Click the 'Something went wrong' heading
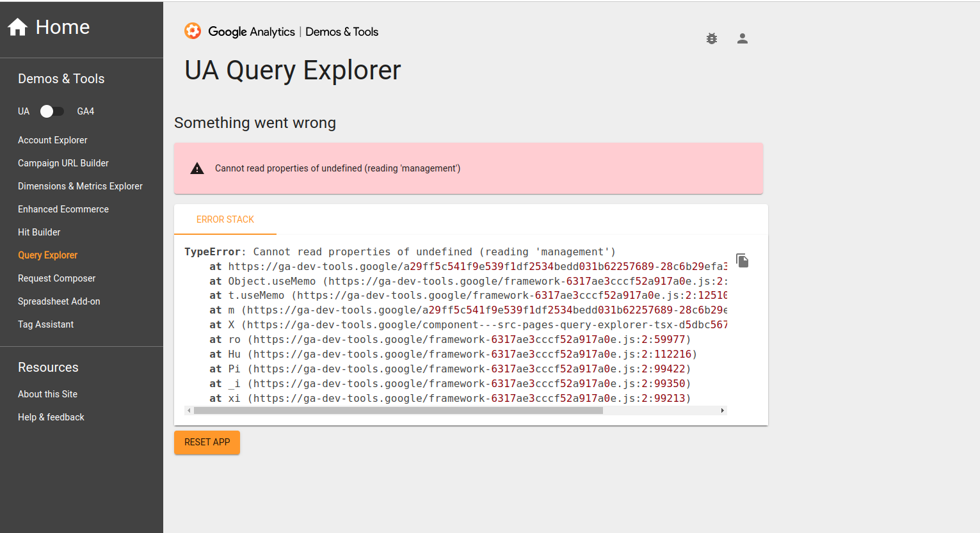The width and height of the screenshot is (980, 533). [255, 123]
